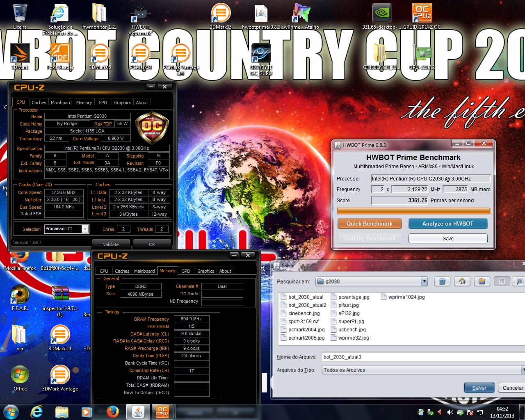Select file bot_2030_atual2 in list

[304, 305]
